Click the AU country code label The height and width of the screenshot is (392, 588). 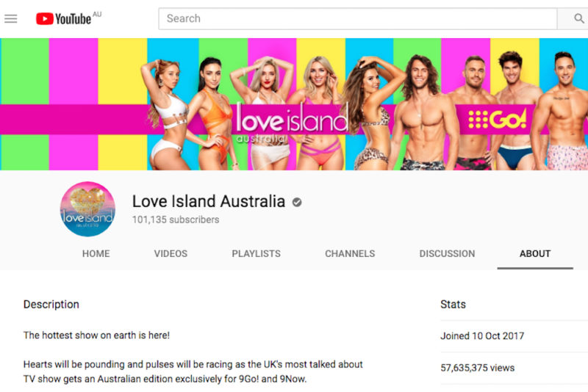point(97,14)
